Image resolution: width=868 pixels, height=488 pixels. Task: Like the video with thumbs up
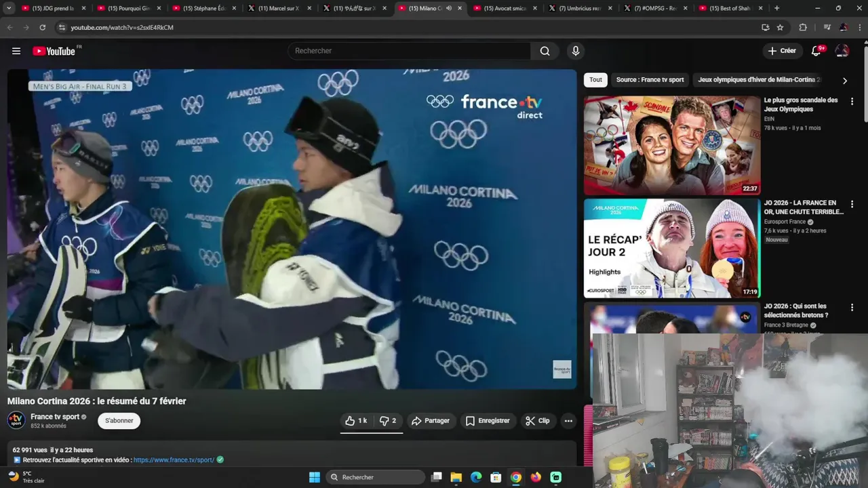coord(356,421)
